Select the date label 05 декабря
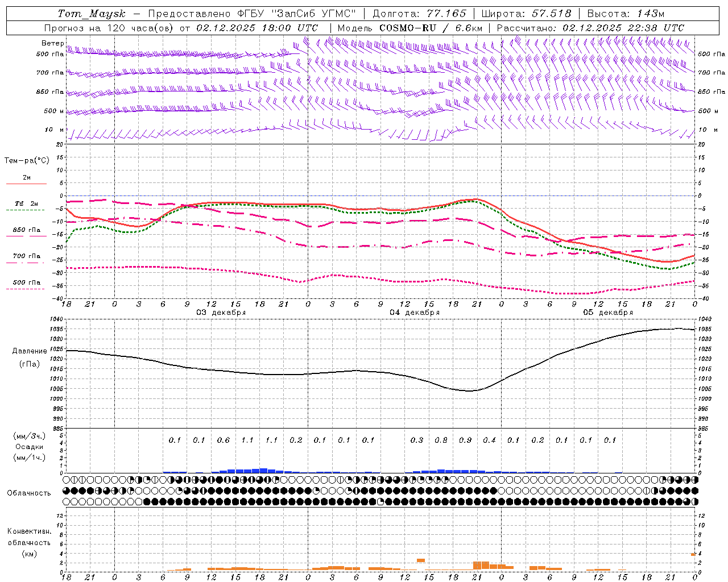This screenshot has width=728, height=582. click(608, 313)
